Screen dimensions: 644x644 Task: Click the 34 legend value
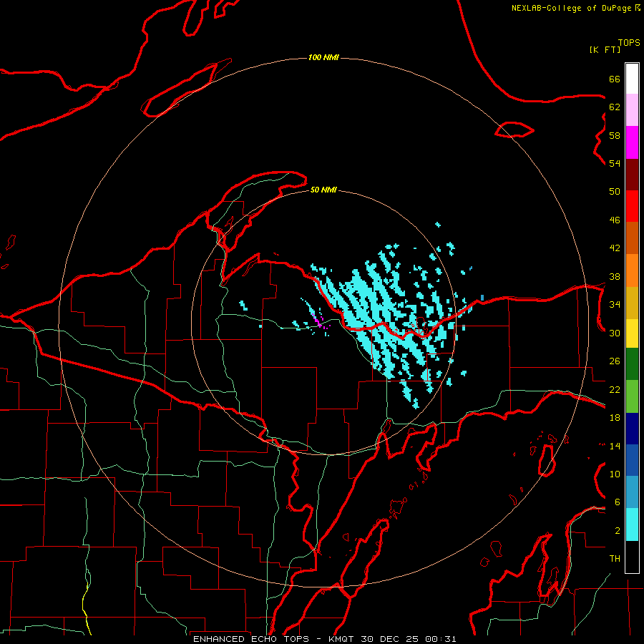click(615, 305)
